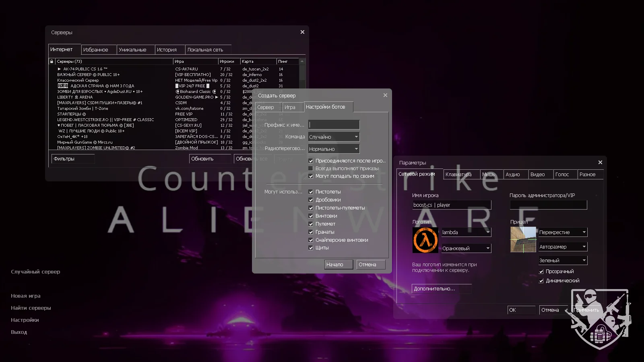Click the lambda logo preview image
This screenshot has width=644, height=362.
425,240
